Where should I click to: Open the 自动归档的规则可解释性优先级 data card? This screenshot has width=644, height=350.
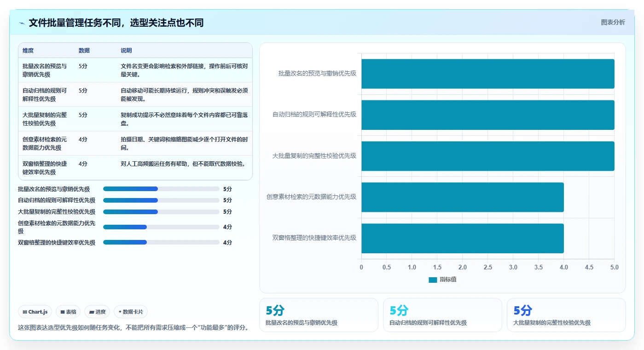click(442, 315)
